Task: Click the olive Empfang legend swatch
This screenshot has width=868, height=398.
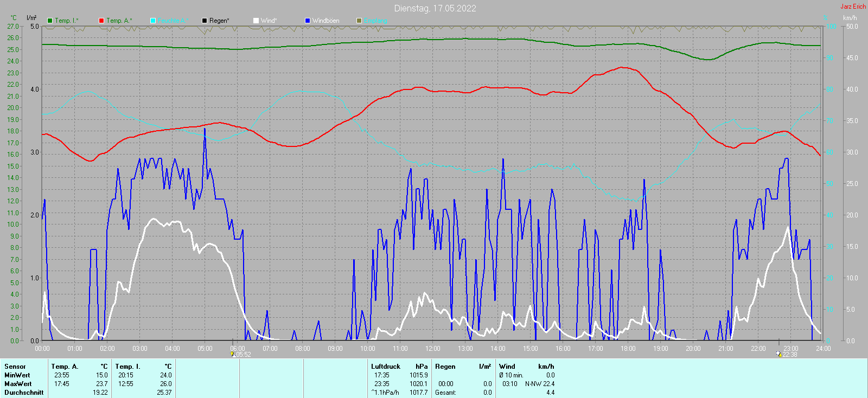Action: [x=359, y=21]
